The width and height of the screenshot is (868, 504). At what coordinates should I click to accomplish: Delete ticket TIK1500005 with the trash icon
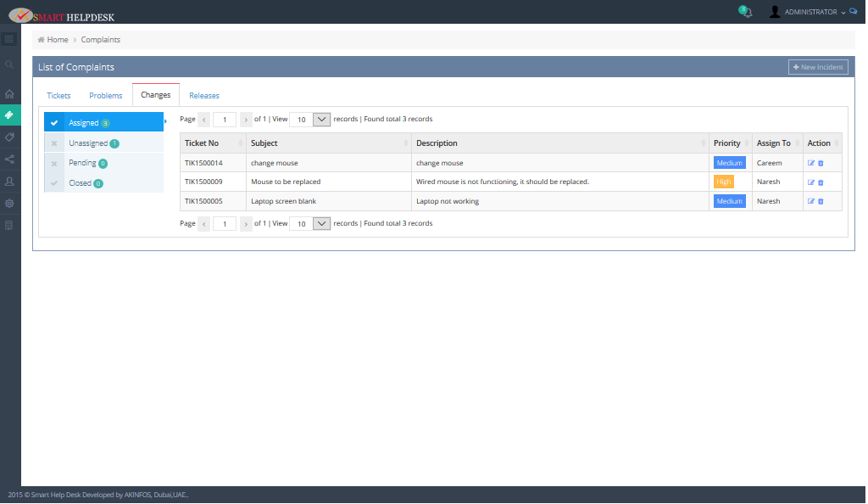click(x=821, y=201)
